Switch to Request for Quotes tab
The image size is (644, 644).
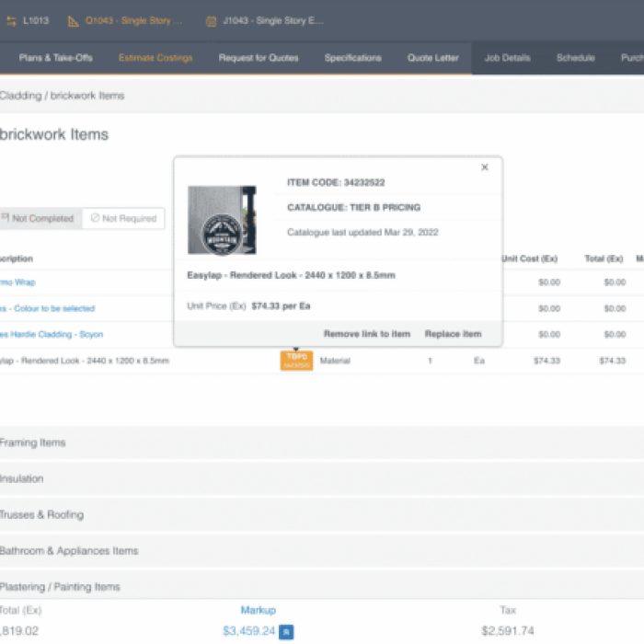click(259, 58)
